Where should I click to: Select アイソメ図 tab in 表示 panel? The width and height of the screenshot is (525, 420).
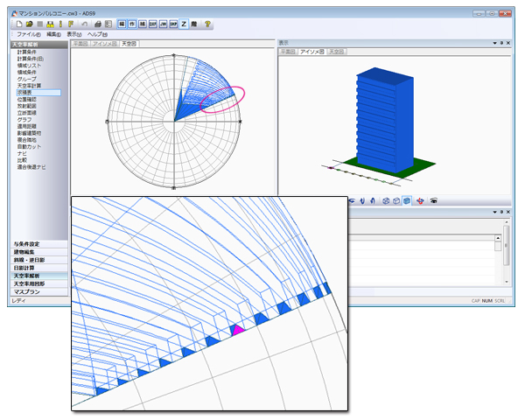point(312,52)
